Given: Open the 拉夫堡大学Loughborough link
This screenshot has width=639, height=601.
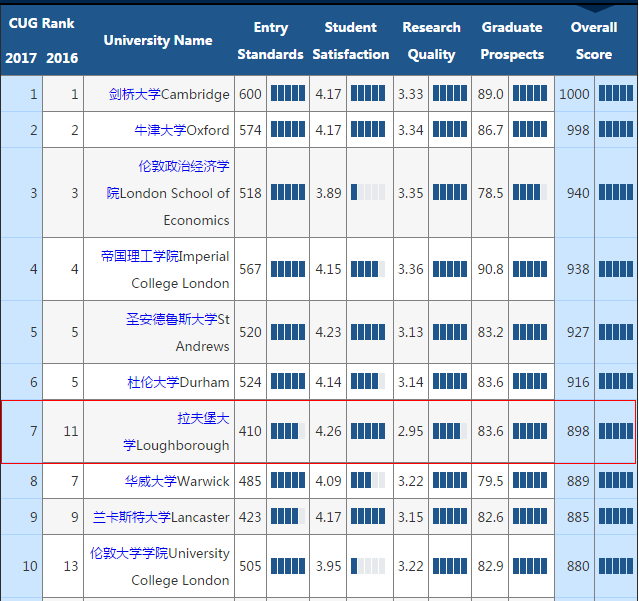Looking at the screenshot, I should tap(176, 431).
